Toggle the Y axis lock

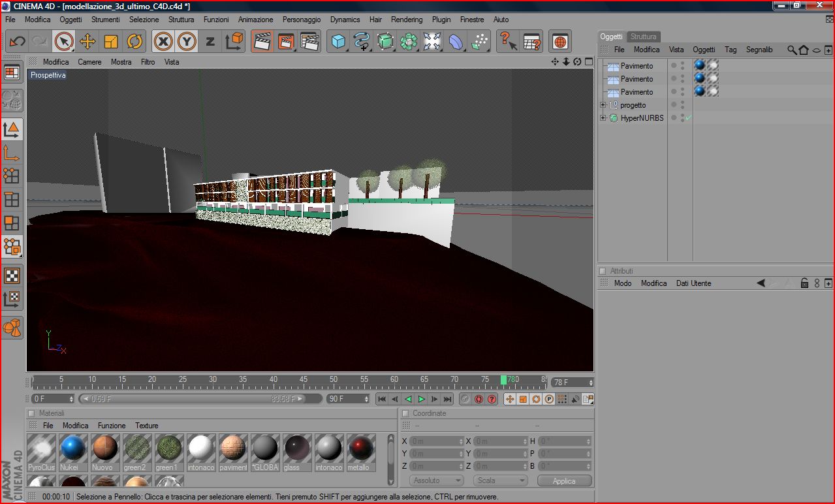click(187, 42)
